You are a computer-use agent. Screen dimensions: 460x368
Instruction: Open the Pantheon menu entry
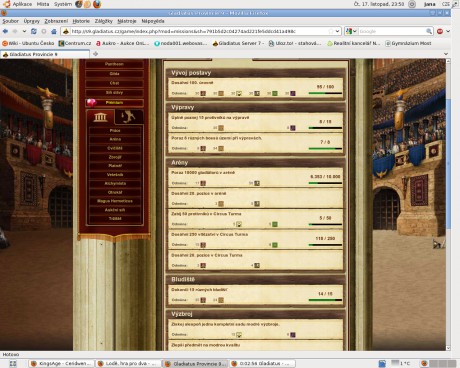point(114,64)
